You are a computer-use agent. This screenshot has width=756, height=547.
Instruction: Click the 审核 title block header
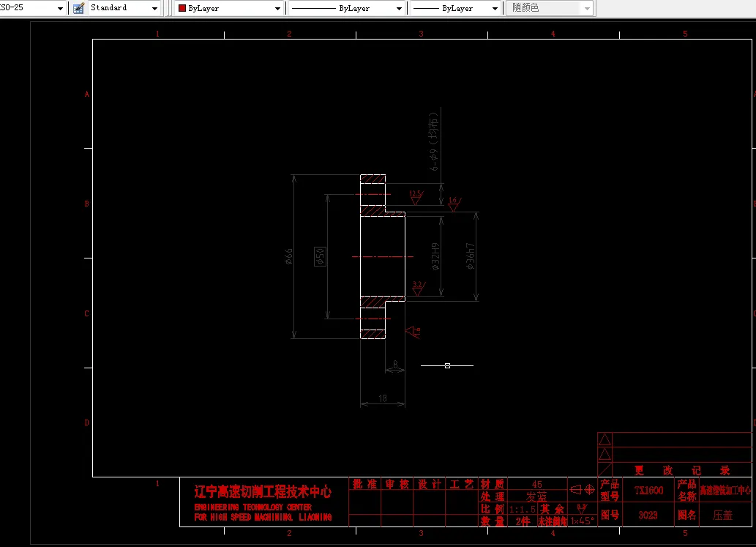pos(397,484)
